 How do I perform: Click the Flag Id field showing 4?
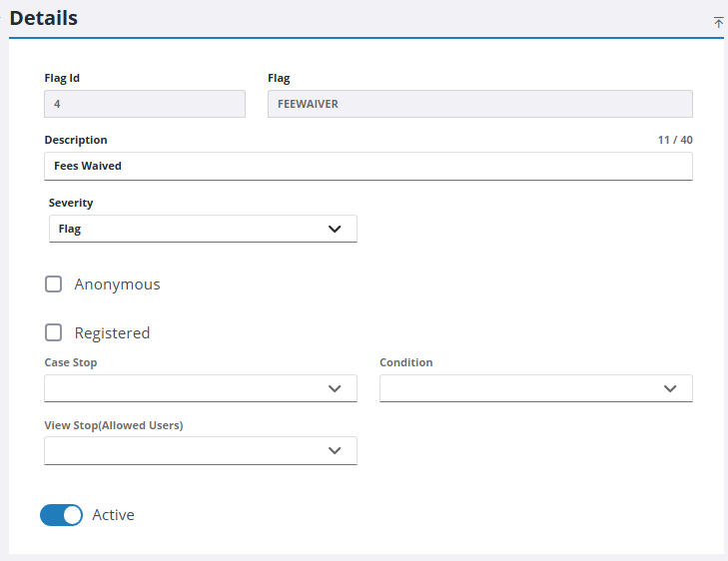[145, 104]
